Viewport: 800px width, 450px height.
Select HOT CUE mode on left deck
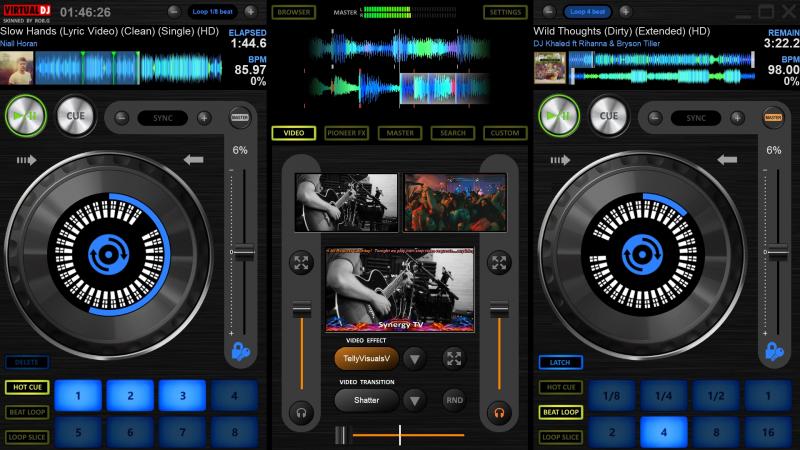click(x=27, y=387)
